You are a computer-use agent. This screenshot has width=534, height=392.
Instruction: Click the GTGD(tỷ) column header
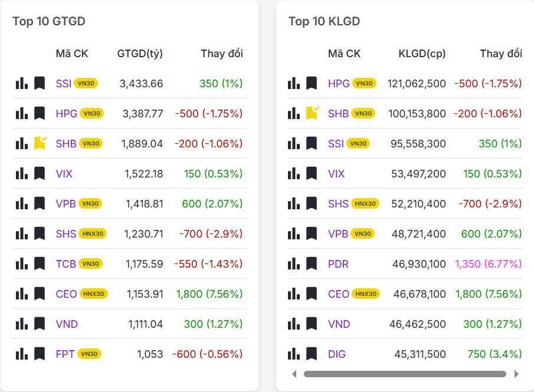click(x=140, y=54)
